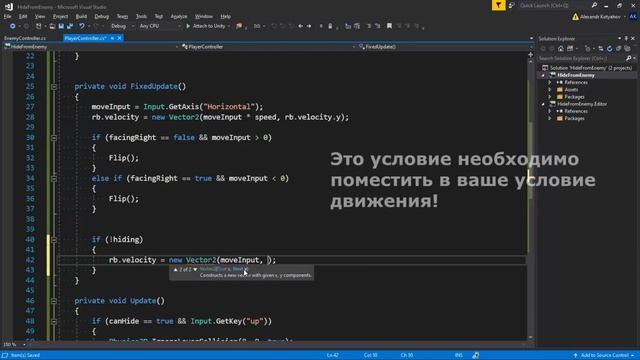
Task: Click the Solution Explorer Sync with Active Document icon
Action: 601,49
